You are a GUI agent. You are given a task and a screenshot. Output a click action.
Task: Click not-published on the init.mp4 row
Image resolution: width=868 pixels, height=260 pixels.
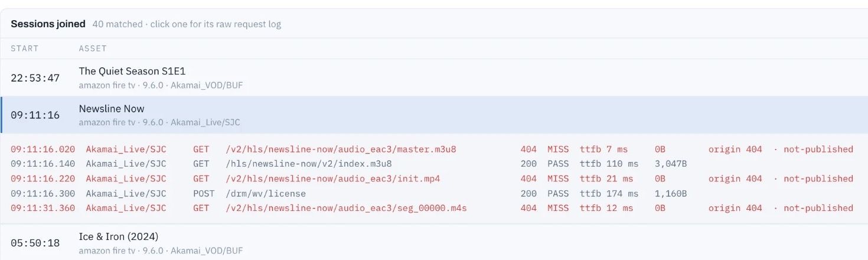coord(818,178)
